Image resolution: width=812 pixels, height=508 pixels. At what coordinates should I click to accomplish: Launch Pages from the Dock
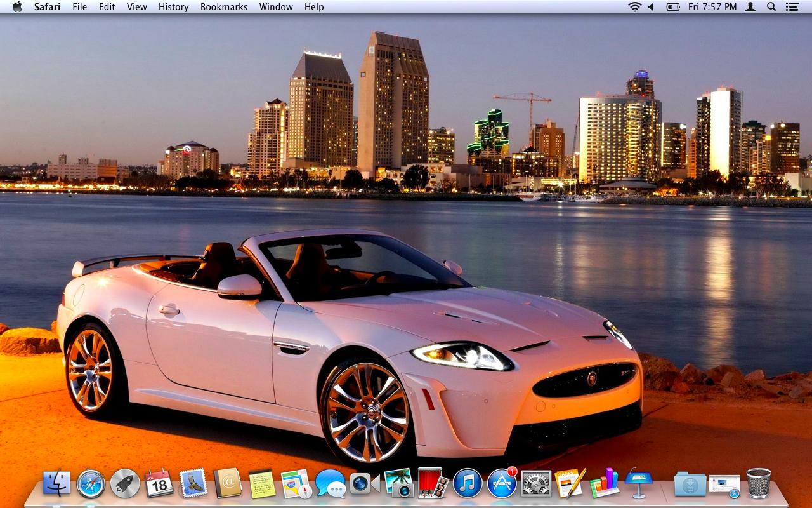[x=570, y=483]
